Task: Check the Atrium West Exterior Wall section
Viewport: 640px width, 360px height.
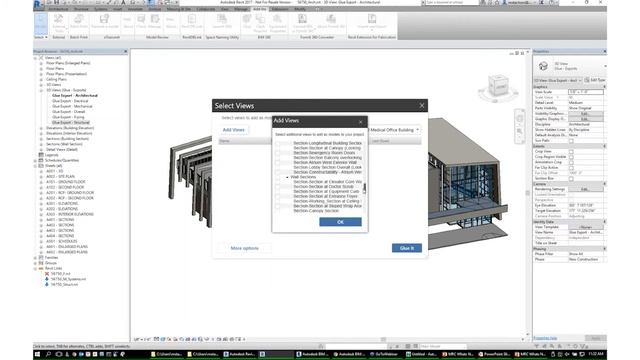Action: pos(278,162)
